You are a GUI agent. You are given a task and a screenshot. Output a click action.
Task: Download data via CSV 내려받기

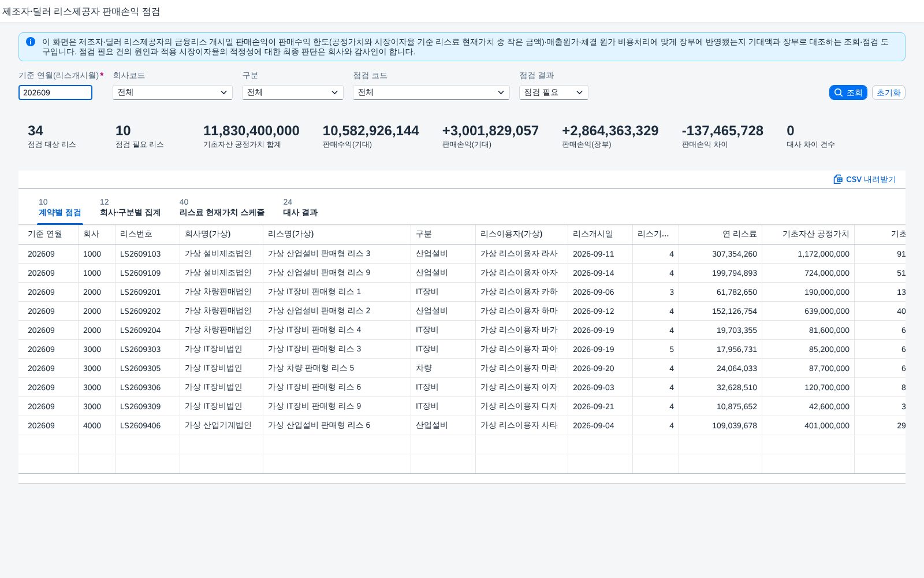pyautogui.click(x=865, y=179)
